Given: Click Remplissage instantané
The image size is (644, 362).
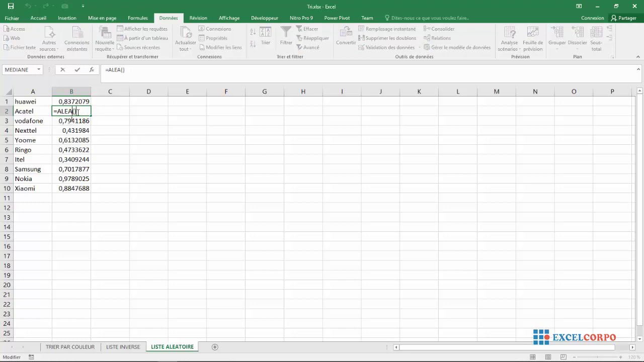Looking at the screenshot, I should [x=387, y=29].
